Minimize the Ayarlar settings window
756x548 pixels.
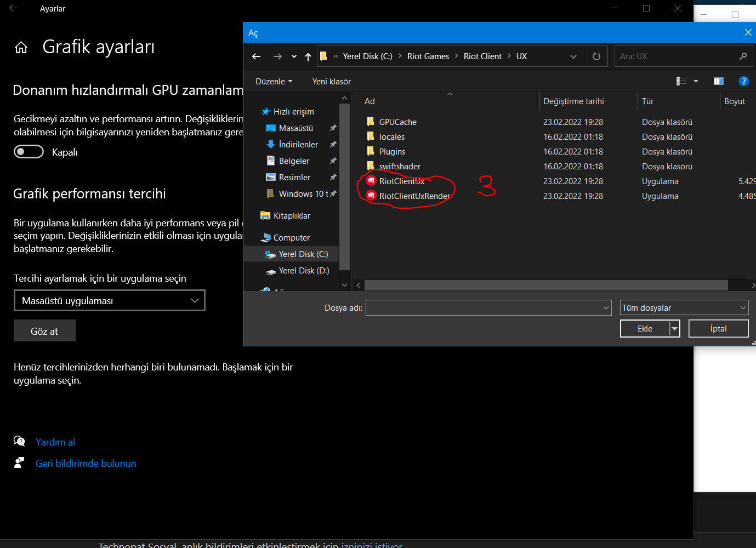click(x=615, y=8)
